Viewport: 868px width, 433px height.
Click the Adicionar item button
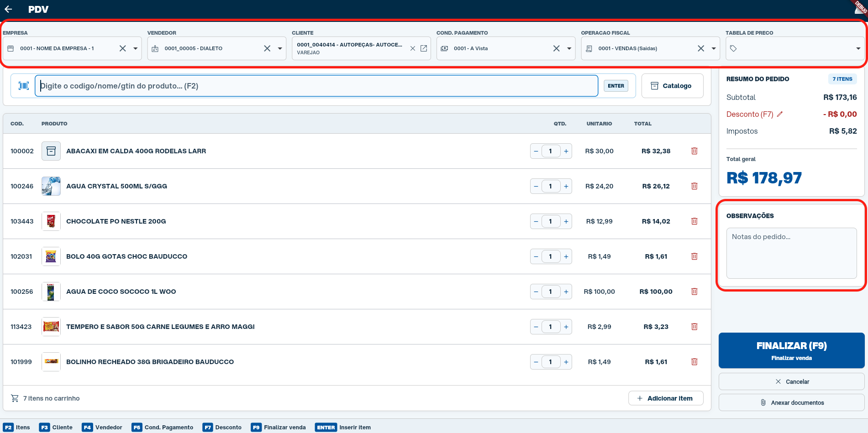pos(666,398)
